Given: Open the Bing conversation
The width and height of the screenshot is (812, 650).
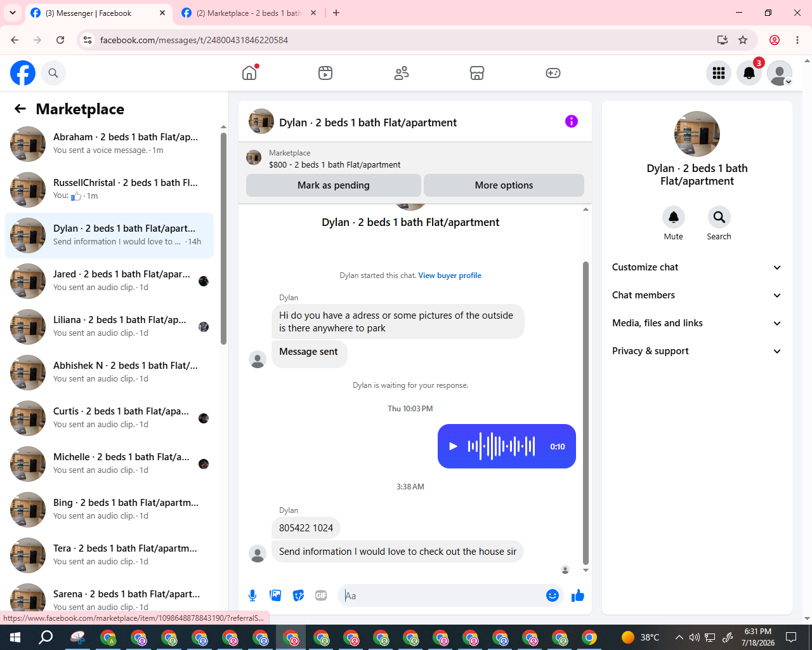Looking at the screenshot, I should coord(109,510).
